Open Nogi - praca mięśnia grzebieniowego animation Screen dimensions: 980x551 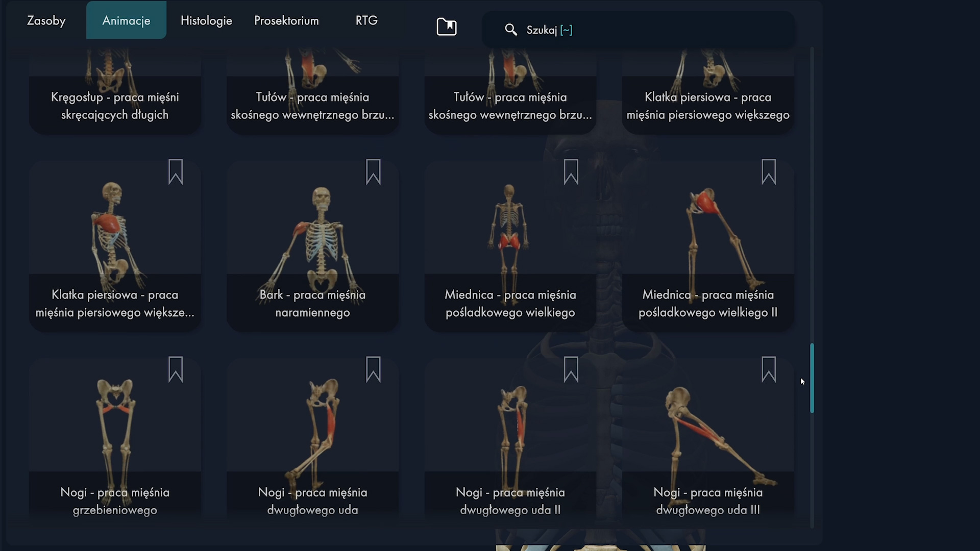click(x=115, y=440)
